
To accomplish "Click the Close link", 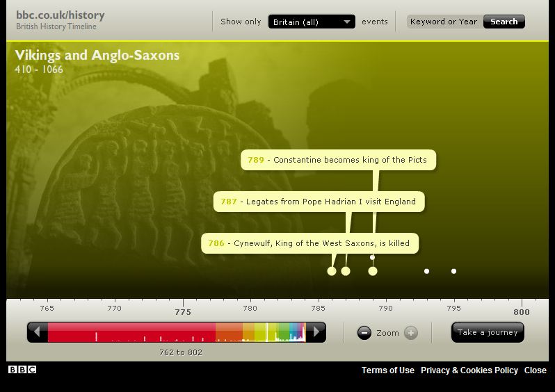I will coord(536,370).
